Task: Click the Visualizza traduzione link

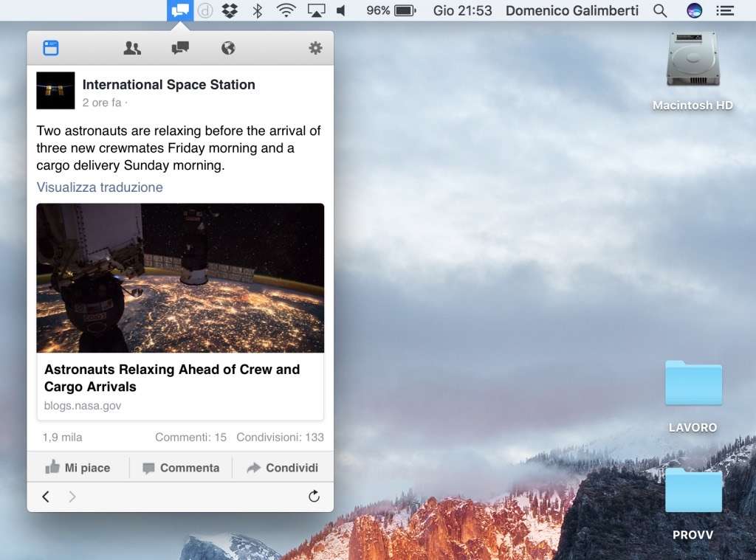Action: pyautogui.click(x=100, y=187)
